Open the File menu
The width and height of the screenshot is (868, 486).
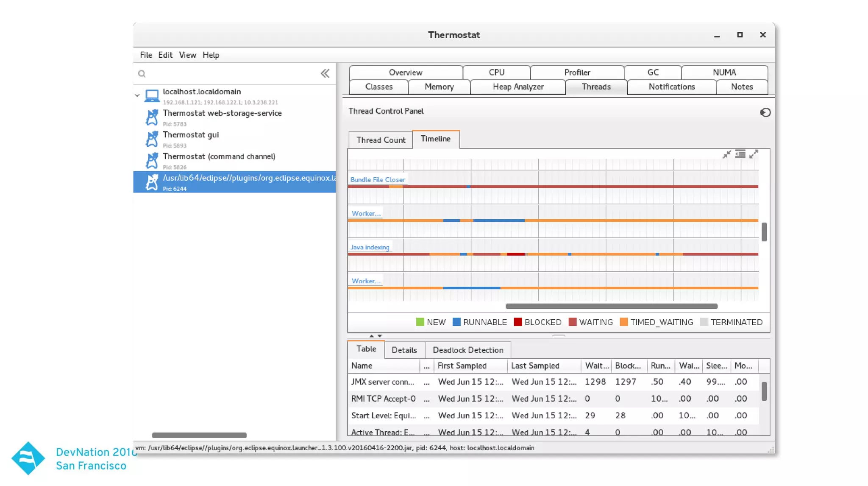coord(146,55)
